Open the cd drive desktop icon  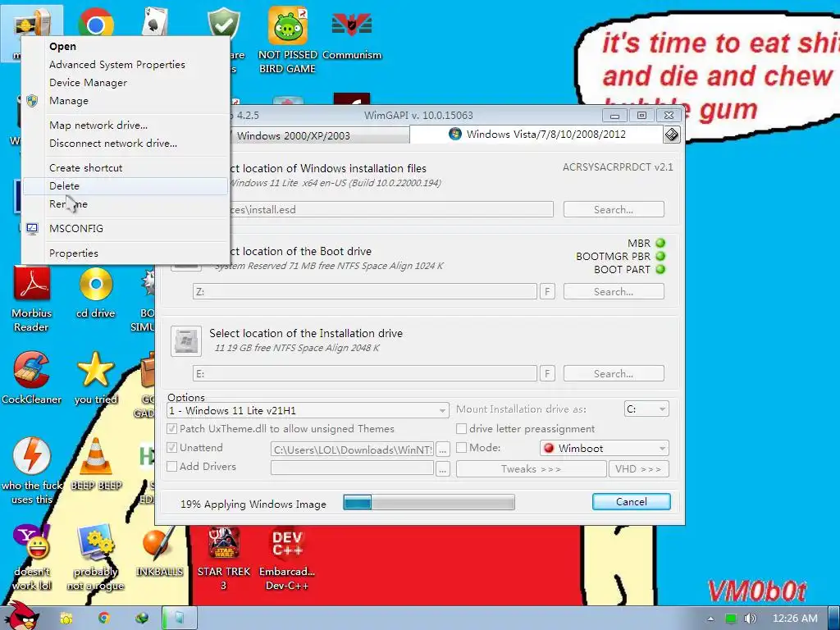tap(96, 284)
